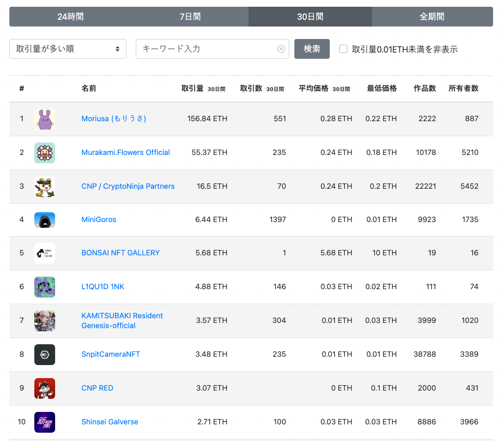Click the 55.37 ETH volume value
504x441 pixels.
[209, 152]
